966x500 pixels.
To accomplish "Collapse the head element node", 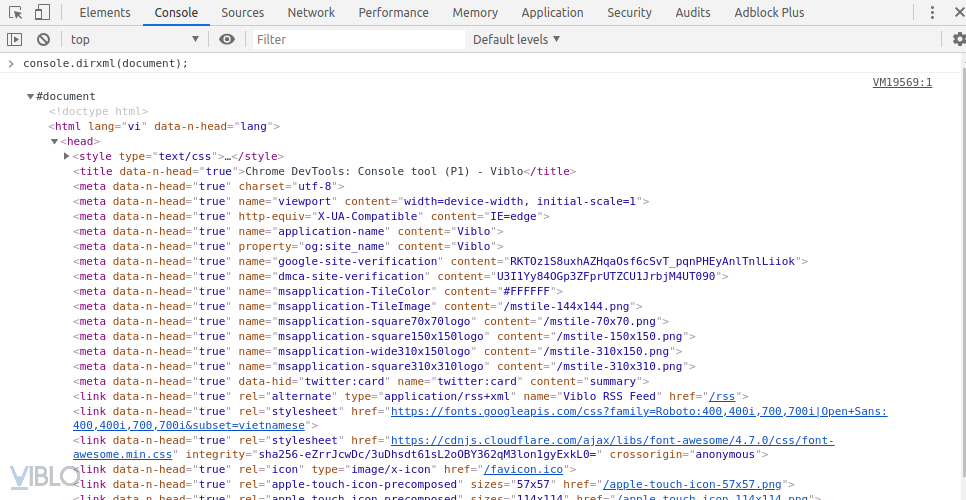I will [x=54, y=141].
